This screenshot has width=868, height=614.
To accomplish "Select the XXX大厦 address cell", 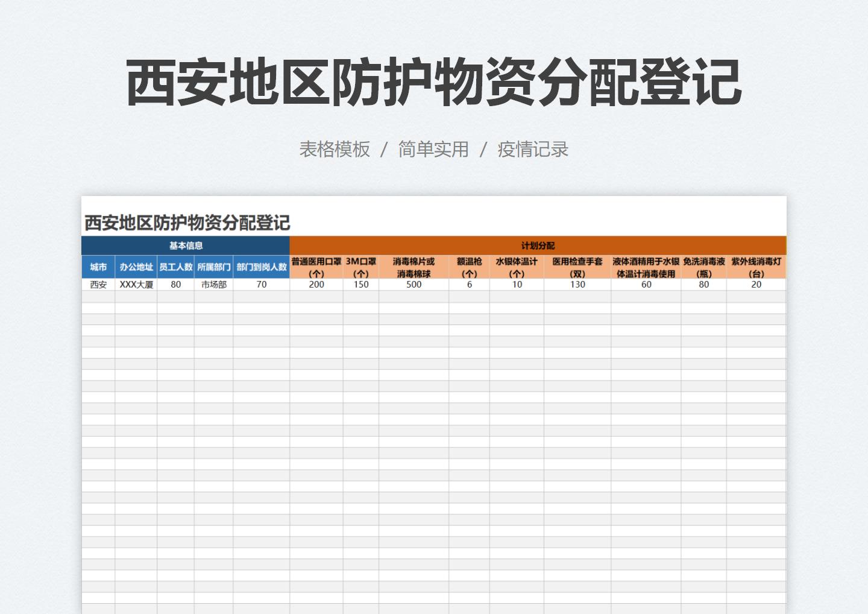I will [x=136, y=284].
